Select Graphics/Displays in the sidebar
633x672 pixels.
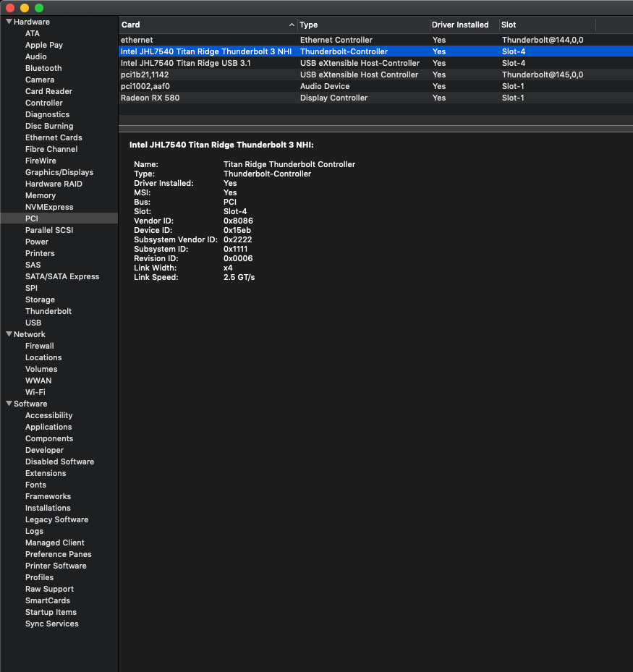59,172
